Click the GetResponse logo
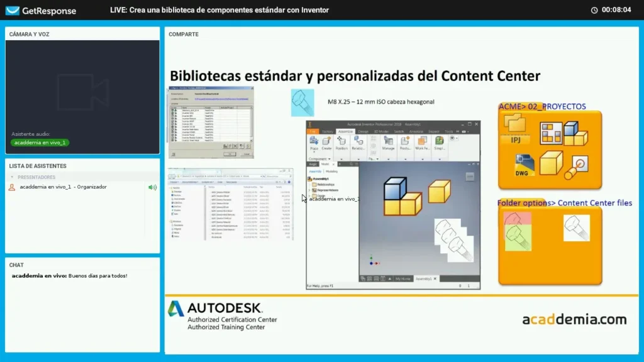This screenshot has width=644, height=362. click(x=40, y=10)
